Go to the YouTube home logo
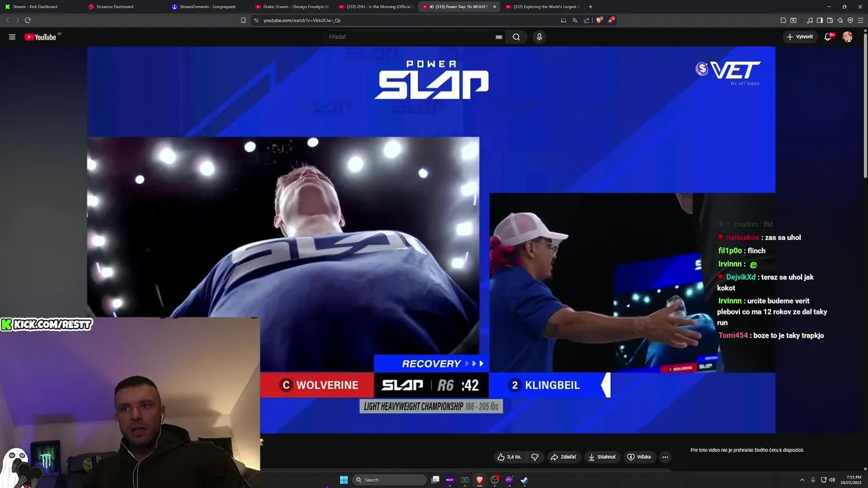Screen dimensions: 868x488 click(41, 37)
